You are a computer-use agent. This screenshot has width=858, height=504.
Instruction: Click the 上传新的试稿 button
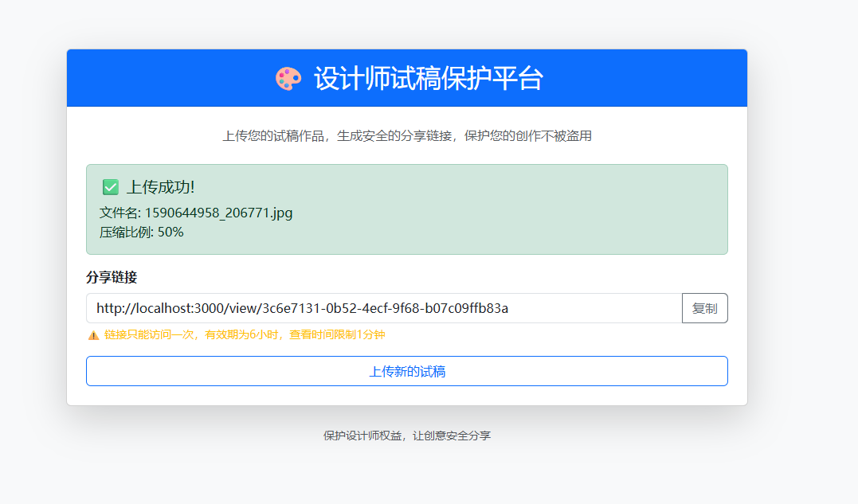coord(406,371)
